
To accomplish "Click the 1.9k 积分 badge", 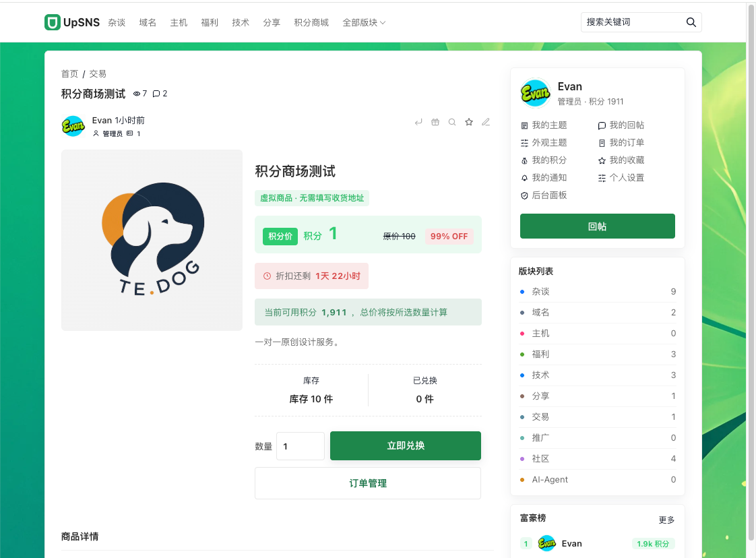I will 654,544.
